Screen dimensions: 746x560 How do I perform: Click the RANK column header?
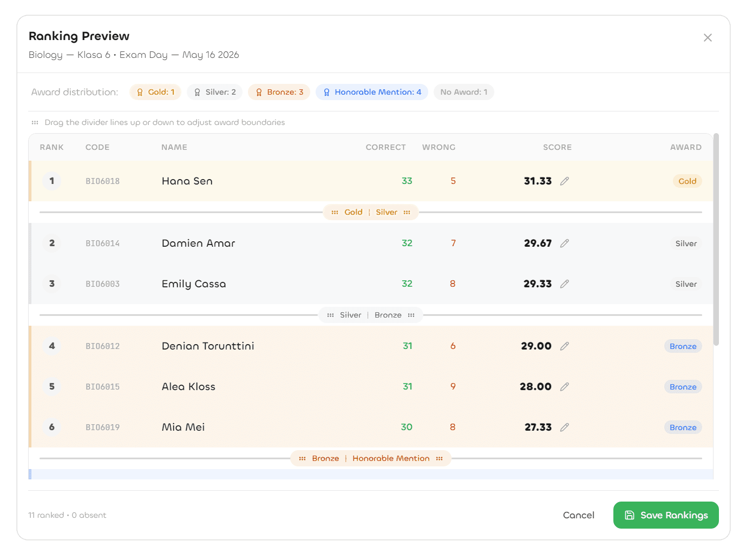coord(52,147)
